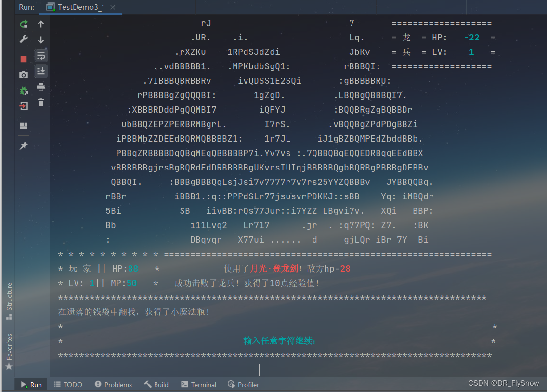Open the Profiler tool window
The image size is (547, 392).
click(244, 385)
